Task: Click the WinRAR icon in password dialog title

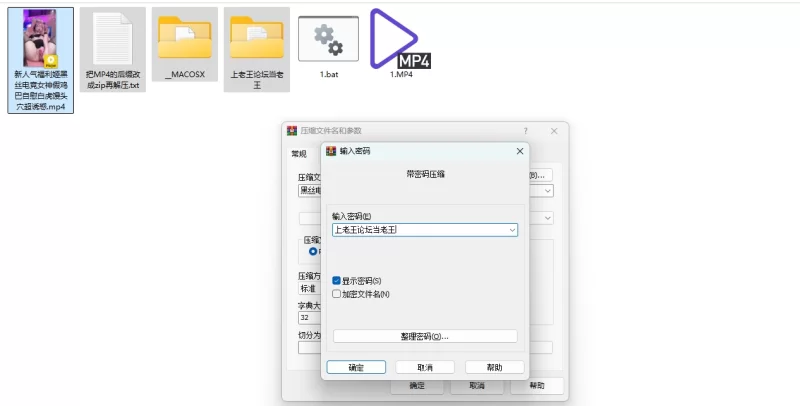Action: click(331, 151)
